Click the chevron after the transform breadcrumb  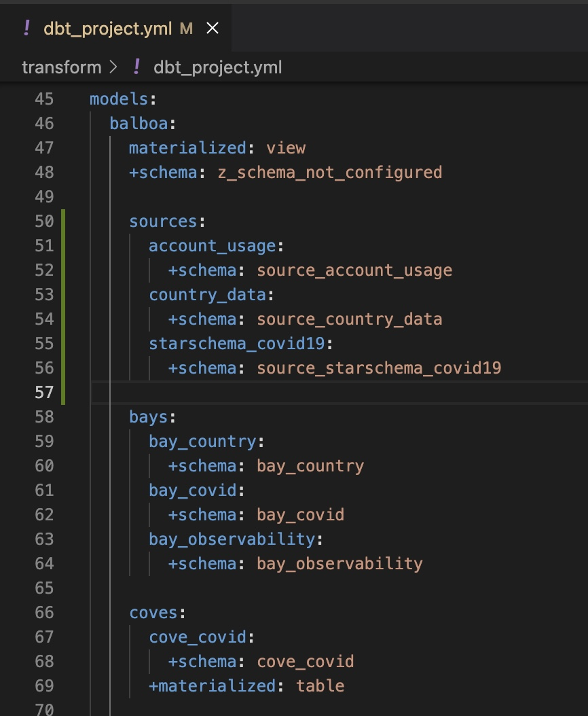click(113, 67)
